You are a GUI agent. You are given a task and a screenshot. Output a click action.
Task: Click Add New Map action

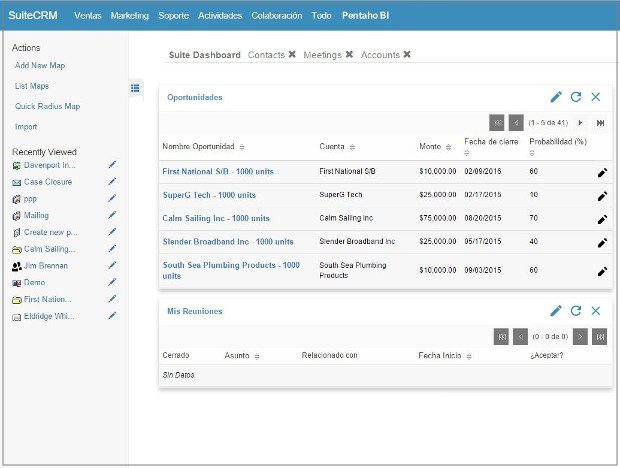click(x=40, y=65)
